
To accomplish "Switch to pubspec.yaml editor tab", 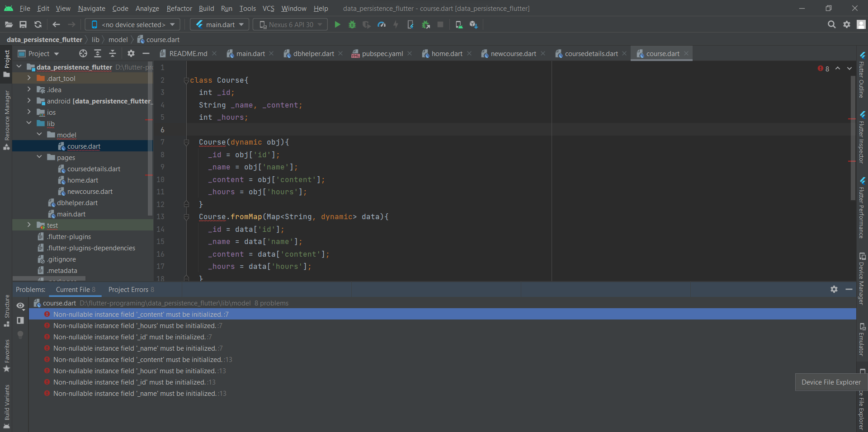I will coord(382,53).
